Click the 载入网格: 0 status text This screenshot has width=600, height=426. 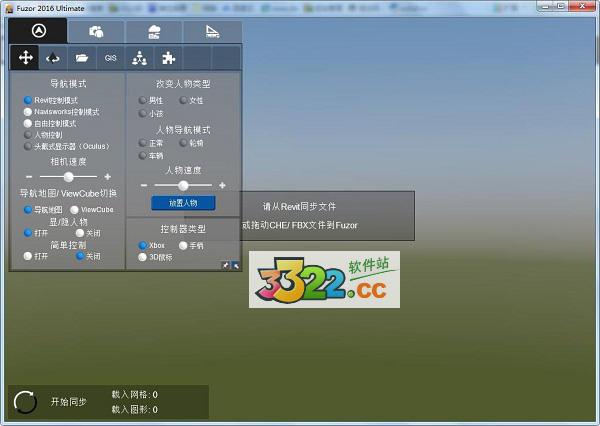tap(134, 395)
